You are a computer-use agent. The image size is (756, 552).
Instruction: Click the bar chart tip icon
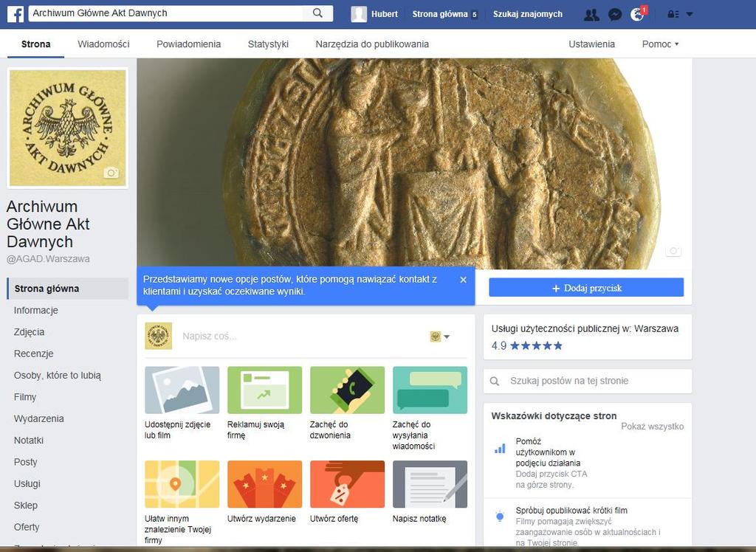tap(500, 449)
